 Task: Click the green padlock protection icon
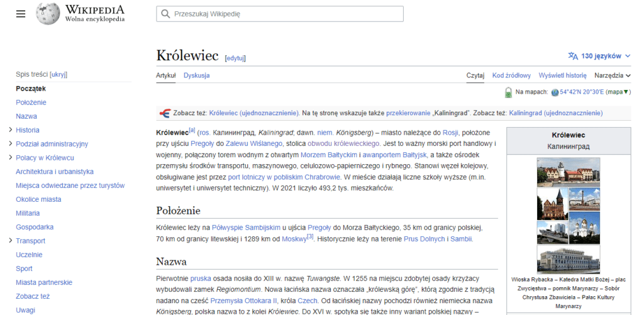508,92
